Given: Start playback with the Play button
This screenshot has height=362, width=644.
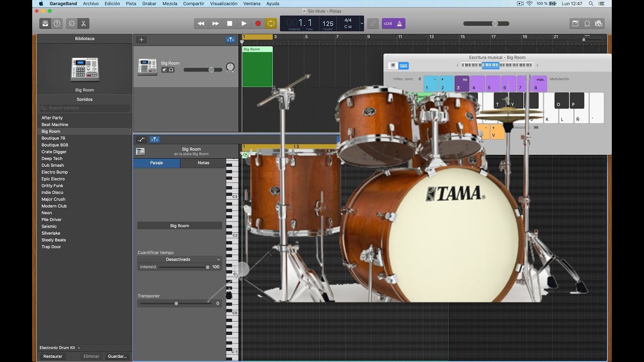Looking at the screenshot, I should [244, 24].
